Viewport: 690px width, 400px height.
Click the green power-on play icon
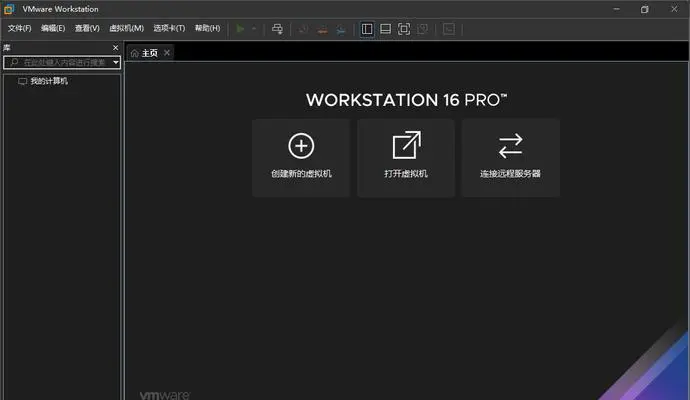pyautogui.click(x=240, y=29)
